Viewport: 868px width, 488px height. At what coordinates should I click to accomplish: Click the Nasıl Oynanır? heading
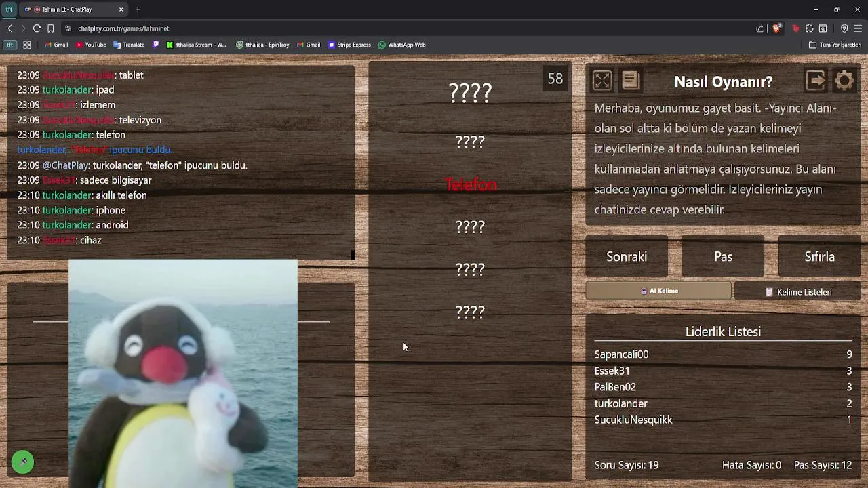coord(723,82)
